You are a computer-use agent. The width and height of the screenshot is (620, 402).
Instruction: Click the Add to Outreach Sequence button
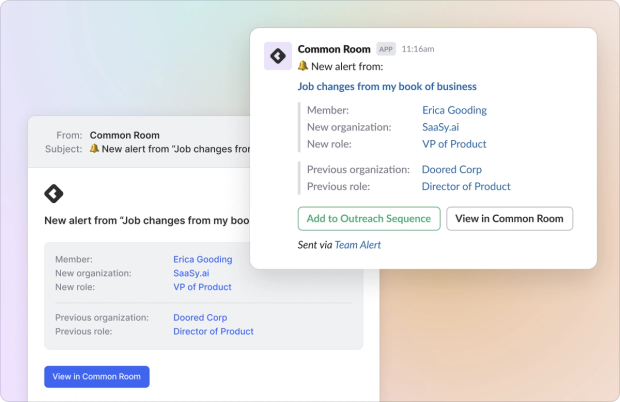369,219
